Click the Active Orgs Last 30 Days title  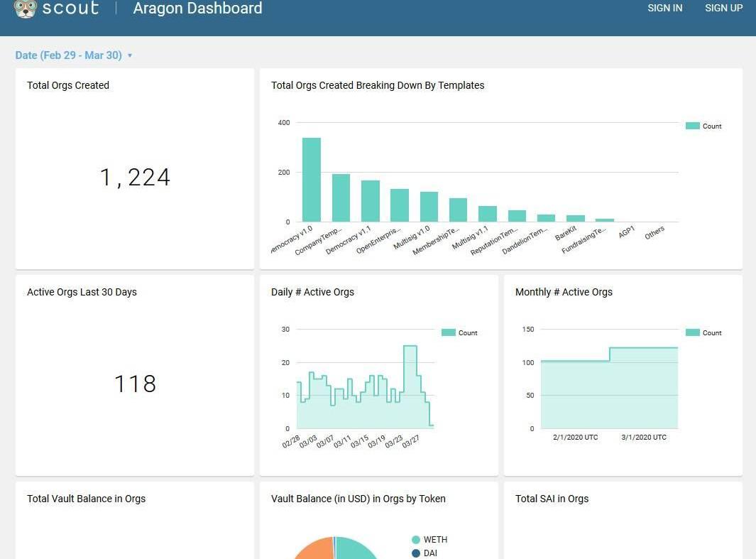click(x=82, y=292)
